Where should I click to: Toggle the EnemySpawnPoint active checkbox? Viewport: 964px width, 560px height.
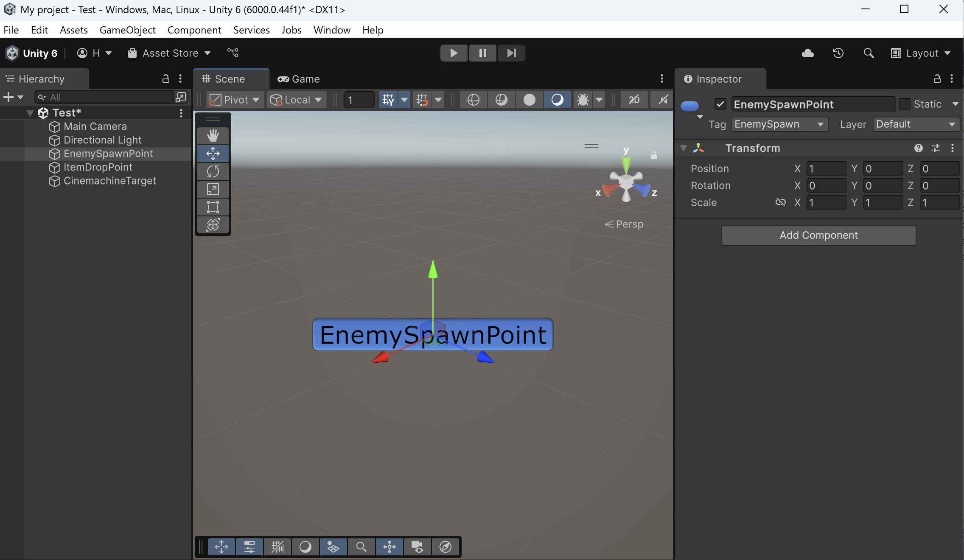click(720, 104)
